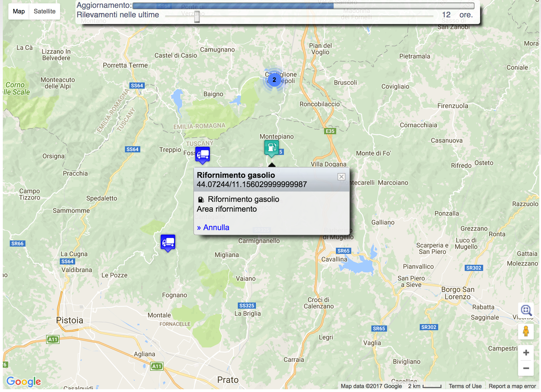Screen dimensions: 541x392
Task: Click the 2 km scale bar
Action: 425,386
